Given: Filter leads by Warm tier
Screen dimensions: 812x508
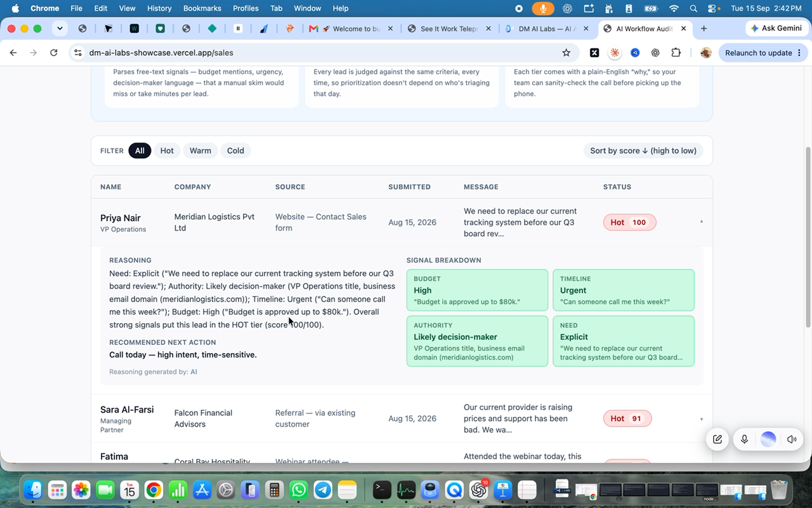Looking at the screenshot, I should [200, 150].
